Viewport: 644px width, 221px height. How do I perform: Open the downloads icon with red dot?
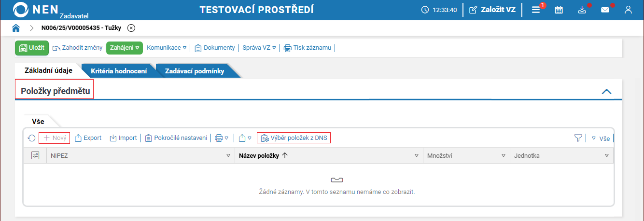point(582,10)
